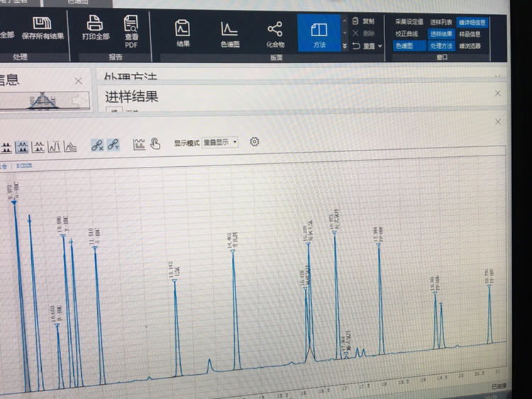Click the 13.143 peak marker
This screenshot has height=399, width=532.
174,281
